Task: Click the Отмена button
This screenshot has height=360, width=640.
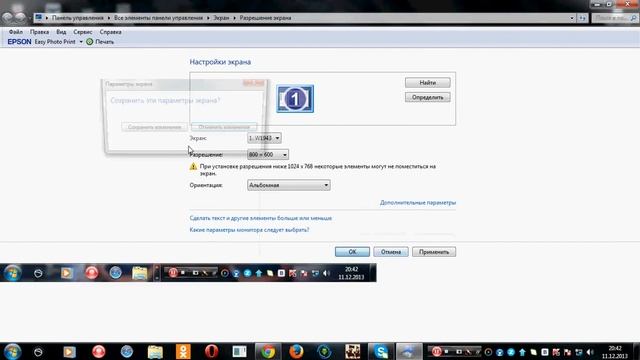Action: click(x=391, y=252)
